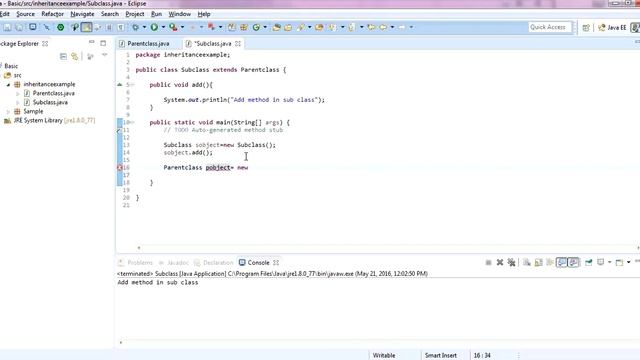Open the Project menu
Image resolution: width=640 pixels, height=360 pixels.
tap(135, 14)
